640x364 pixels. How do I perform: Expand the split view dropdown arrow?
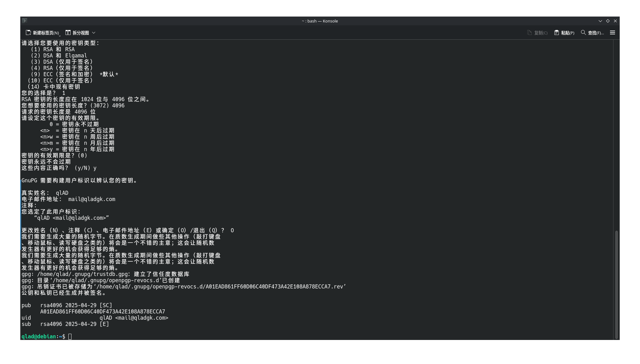(x=94, y=33)
